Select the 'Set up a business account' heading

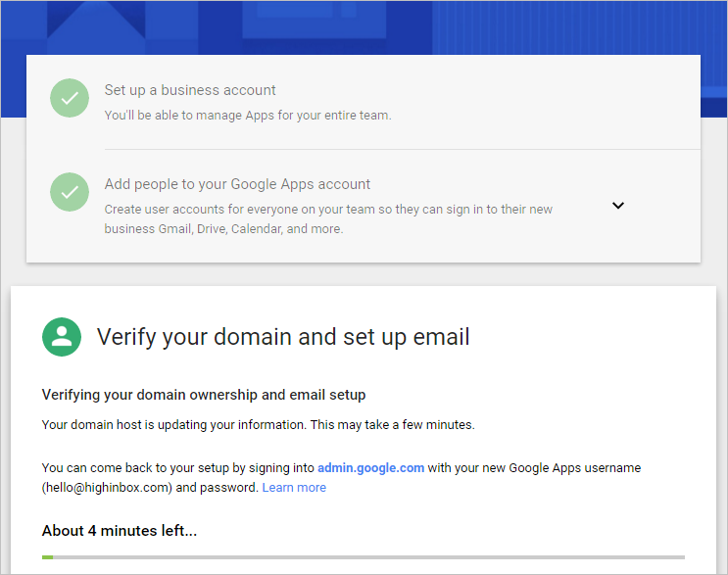coord(190,90)
